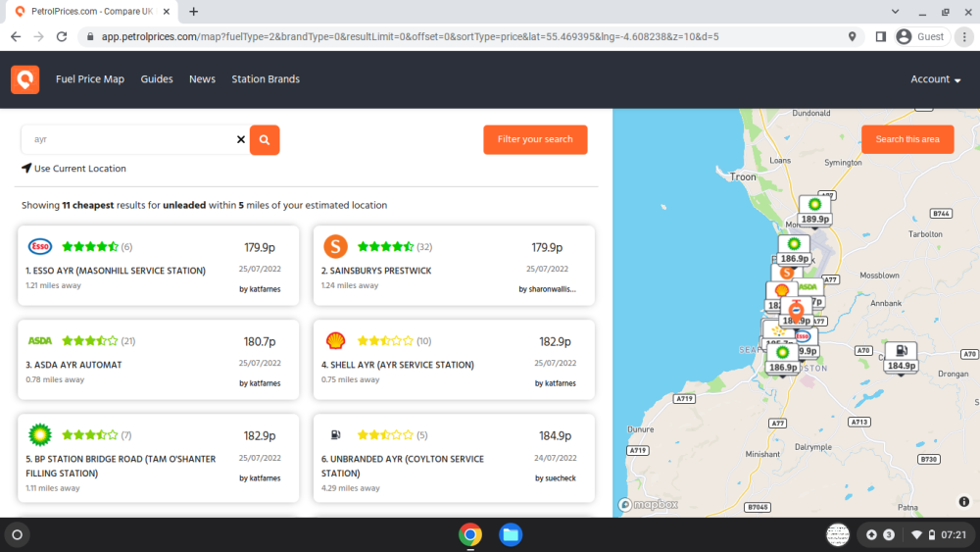
Task: Click Sainsburys Prestwick star rating
Action: tap(385, 247)
